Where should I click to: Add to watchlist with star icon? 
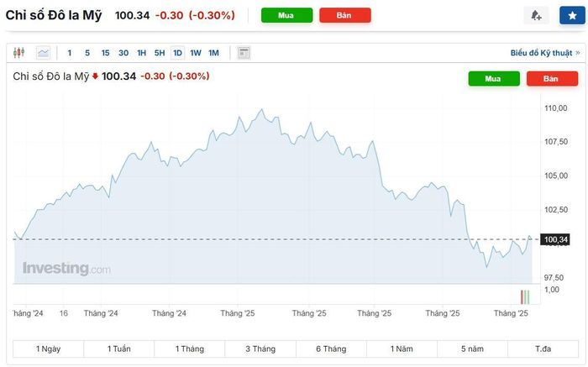point(572,15)
